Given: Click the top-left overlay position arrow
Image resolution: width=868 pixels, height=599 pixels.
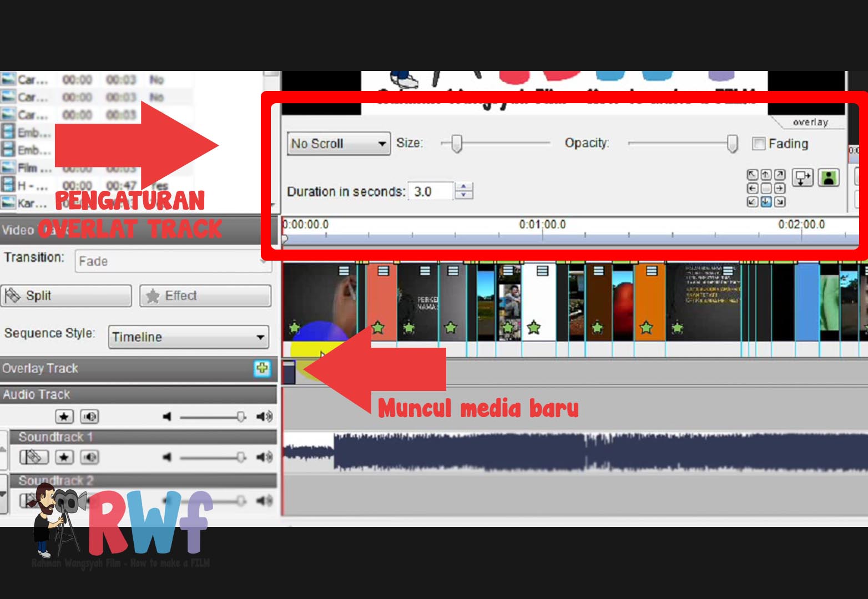Looking at the screenshot, I should pyautogui.click(x=753, y=175).
